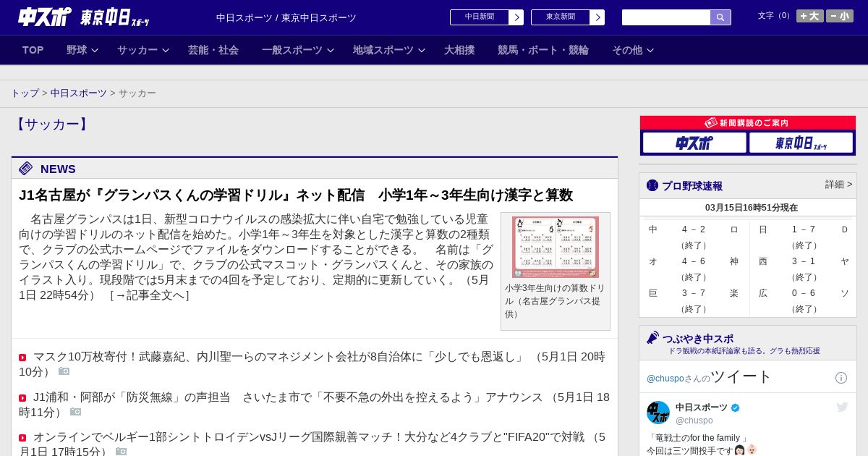The width and height of the screenshot is (868, 456).
Task: Click verified badge next to 中日スポーツ
Action: [x=736, y=408]
